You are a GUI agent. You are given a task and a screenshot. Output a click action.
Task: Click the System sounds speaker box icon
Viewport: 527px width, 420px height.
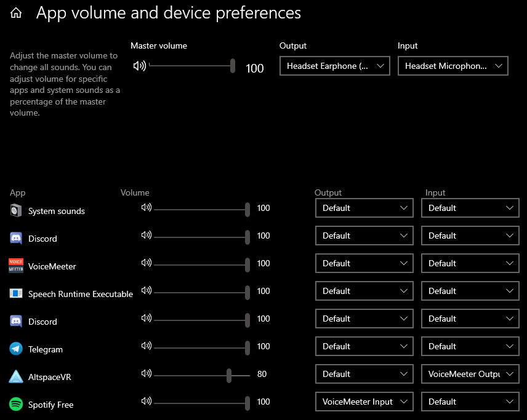(16, 210)
